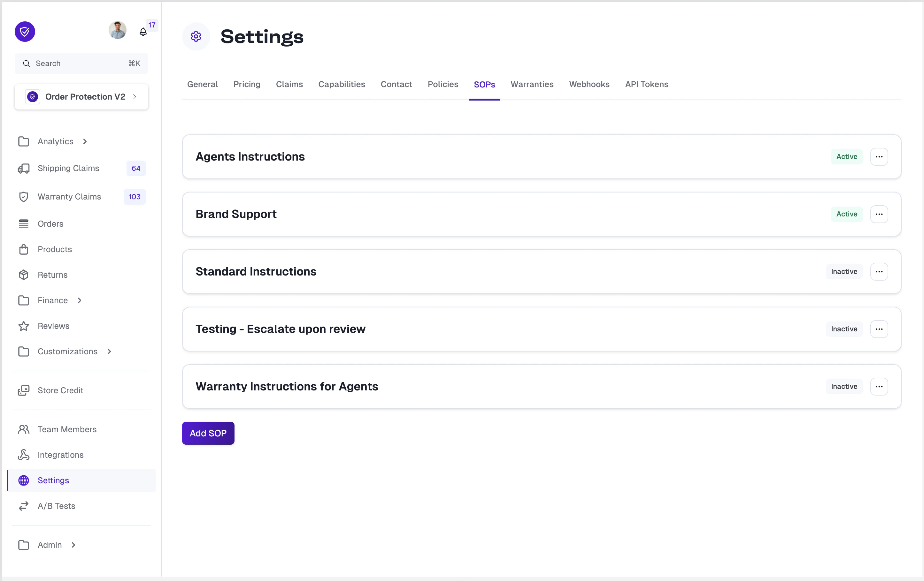Screen dimensions: 924x581
Task: Click the Reviews star icon
Action: click(24, 326)
